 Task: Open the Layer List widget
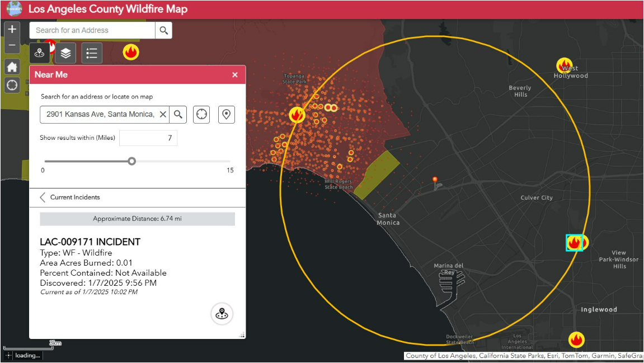(66, 53)
